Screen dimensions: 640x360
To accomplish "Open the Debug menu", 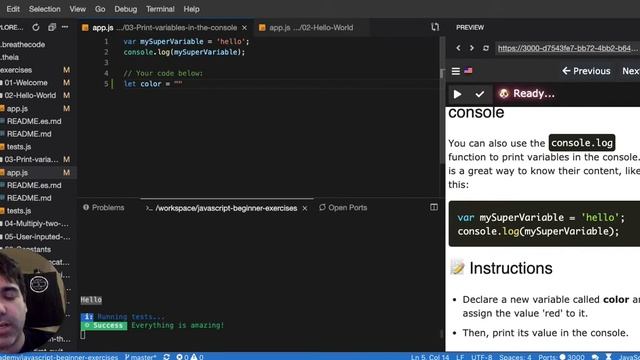I will 125,9.
